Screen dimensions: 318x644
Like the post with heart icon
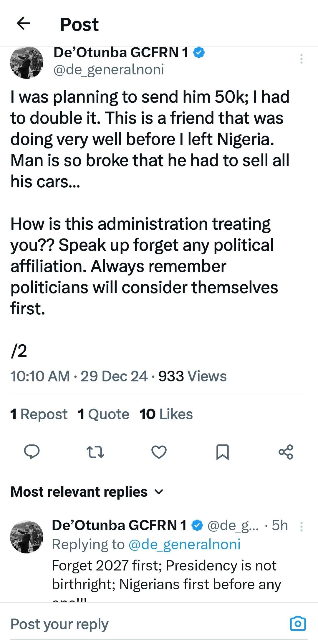[x=159, y=452]
